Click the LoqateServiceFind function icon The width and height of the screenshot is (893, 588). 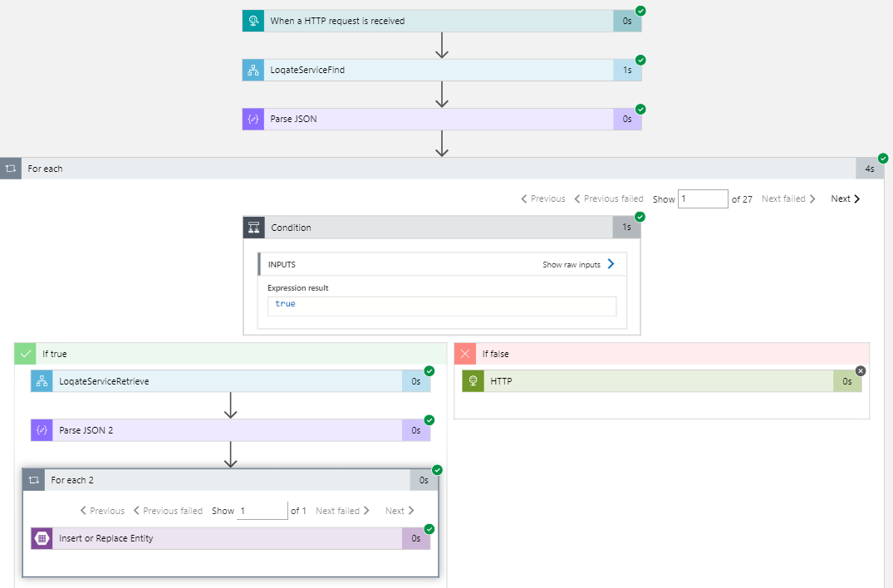253,70
